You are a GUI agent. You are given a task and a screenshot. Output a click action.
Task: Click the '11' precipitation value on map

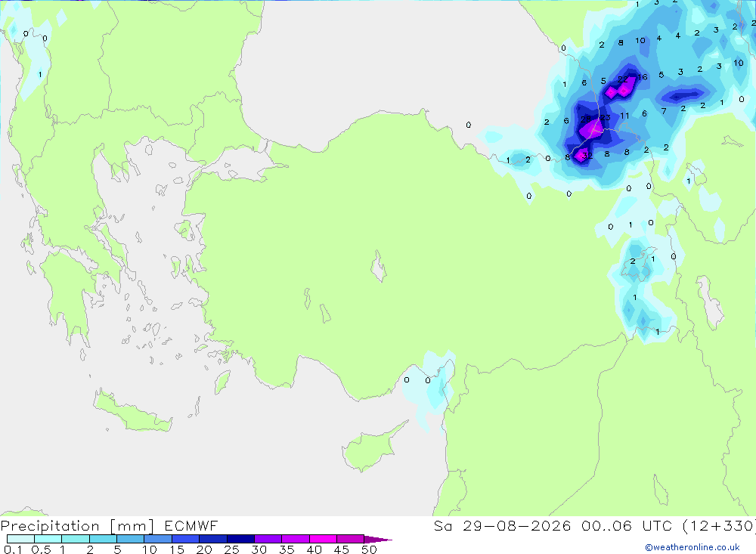(624, 115)
